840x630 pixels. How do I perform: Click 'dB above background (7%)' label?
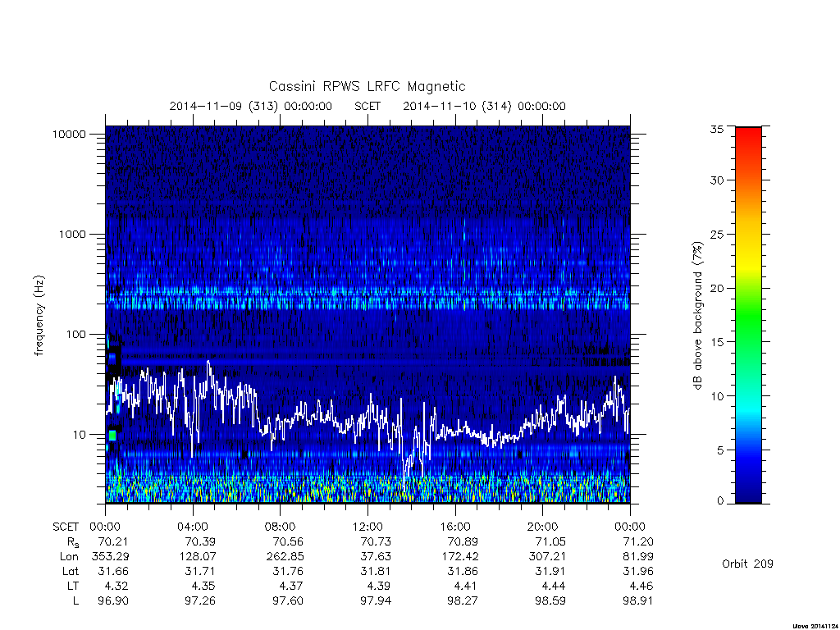click(x=697, y=315)
